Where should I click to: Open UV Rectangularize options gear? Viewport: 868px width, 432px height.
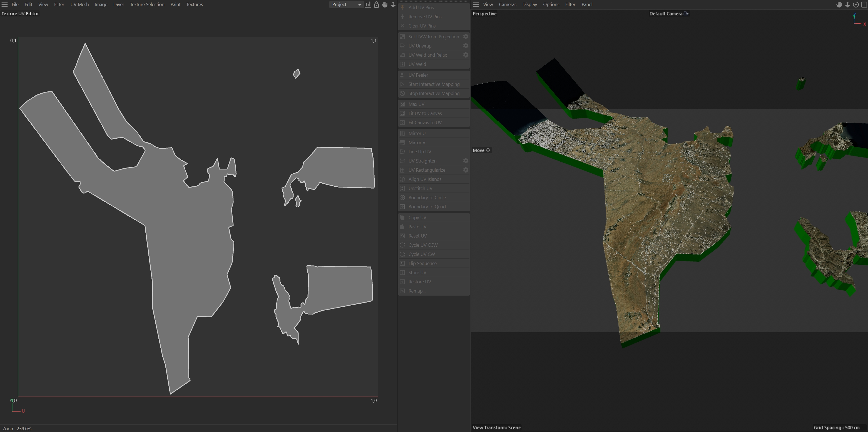tap(466, 170)
